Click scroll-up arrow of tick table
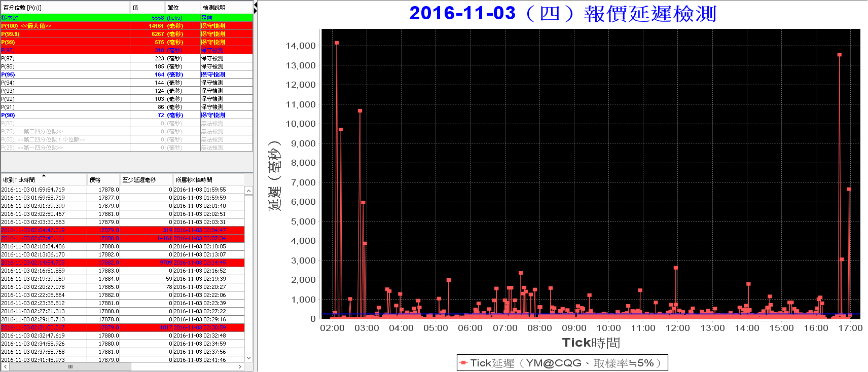The image size is (868, 372). 248,191
